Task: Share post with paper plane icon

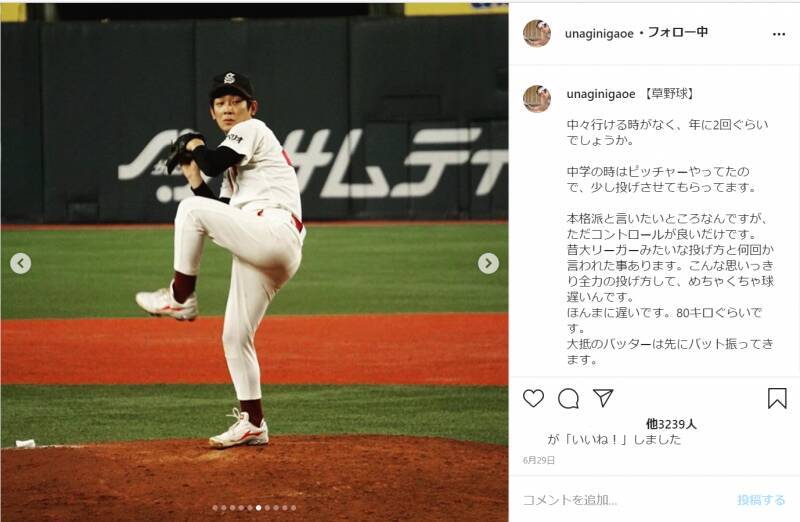Action: click(x=603, y=398)
